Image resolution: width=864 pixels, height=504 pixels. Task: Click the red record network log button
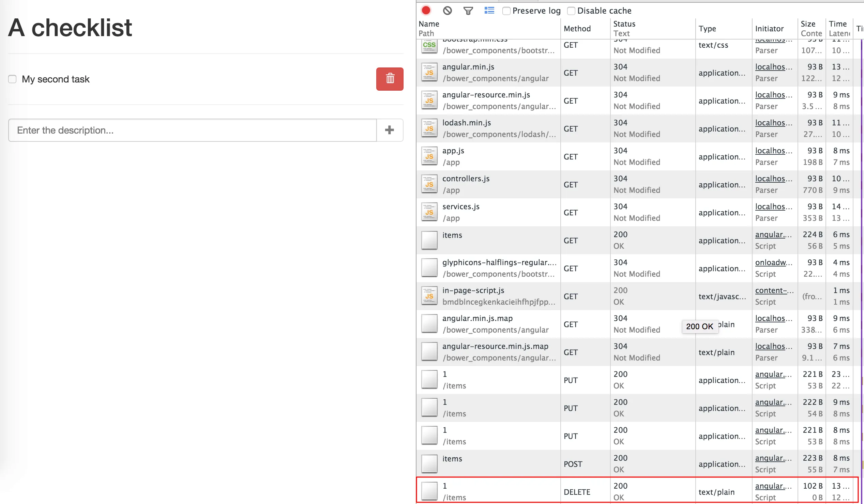[x=426, y=11]
